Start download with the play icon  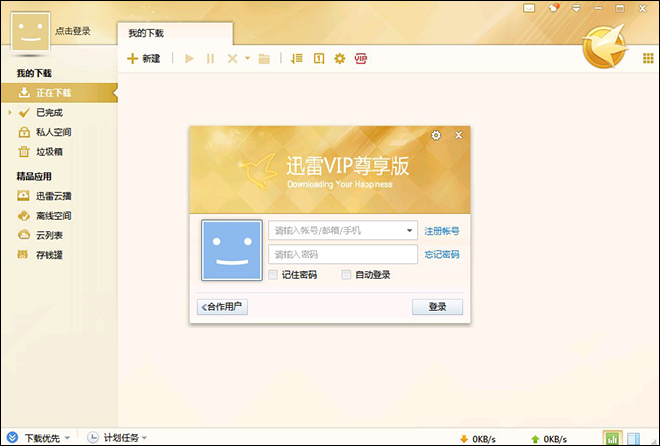pos(189,58)
